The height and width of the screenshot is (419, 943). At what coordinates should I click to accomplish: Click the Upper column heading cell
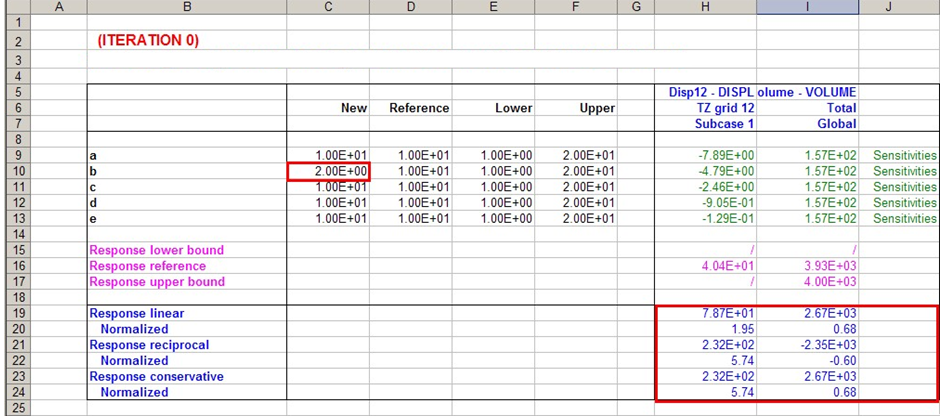point(597,108)
